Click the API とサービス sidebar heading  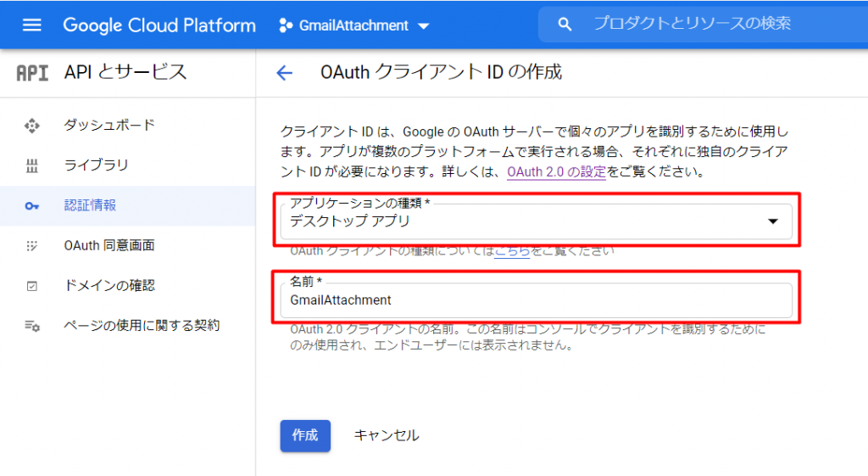(x=125, y=72)
